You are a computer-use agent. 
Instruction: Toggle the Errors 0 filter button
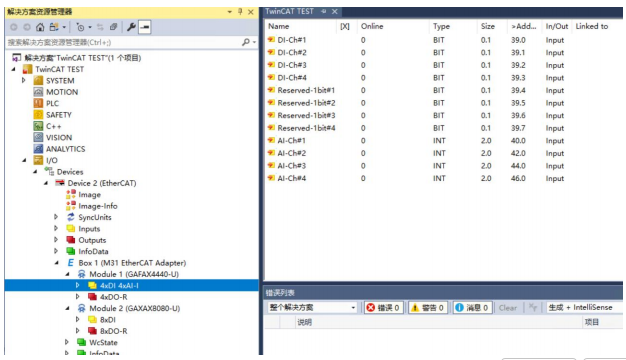tap(383, 307)
